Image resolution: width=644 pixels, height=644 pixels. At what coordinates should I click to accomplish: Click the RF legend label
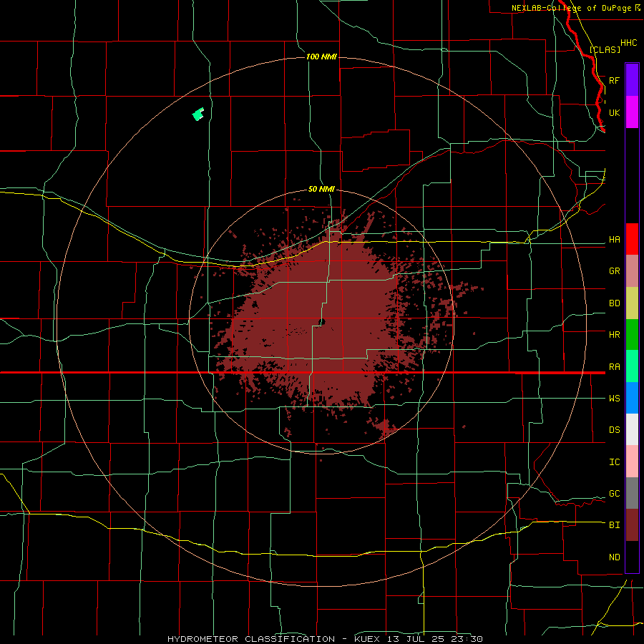(x=614, y=80)
